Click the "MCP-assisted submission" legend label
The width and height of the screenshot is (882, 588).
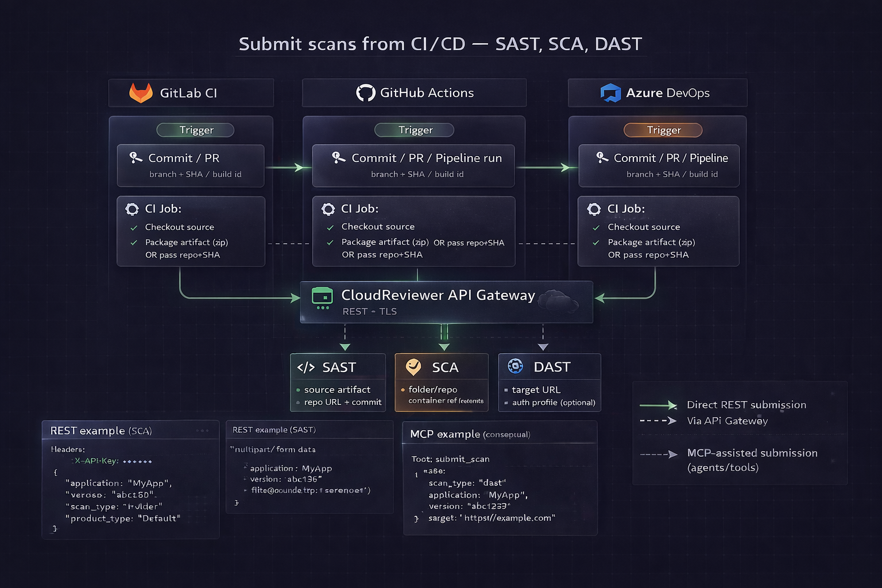[752, 453]
